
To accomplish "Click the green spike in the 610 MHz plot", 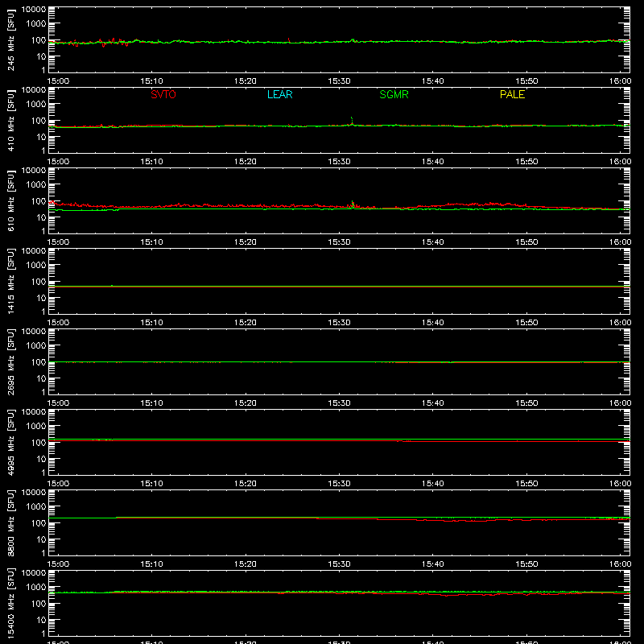I will 353,204.
